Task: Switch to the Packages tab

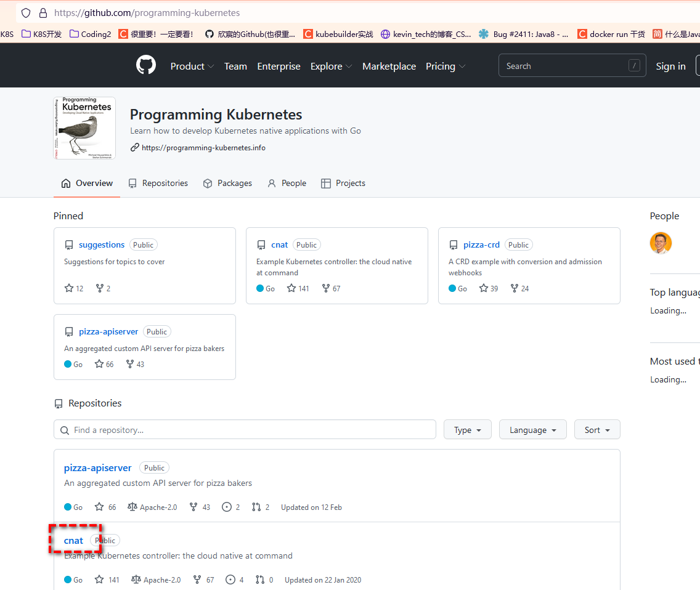Action: [x=227, y=183]
